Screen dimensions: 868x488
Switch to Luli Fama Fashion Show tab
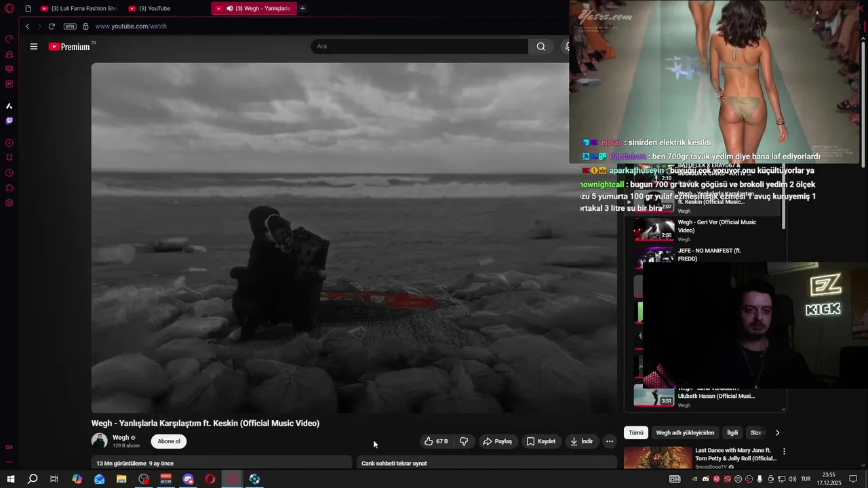[80, 8]
